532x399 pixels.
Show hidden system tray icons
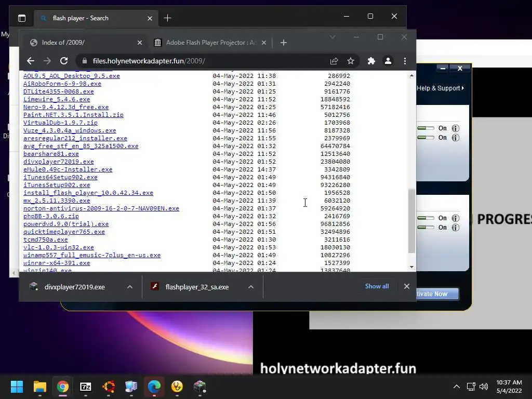(x=457, y=387)
